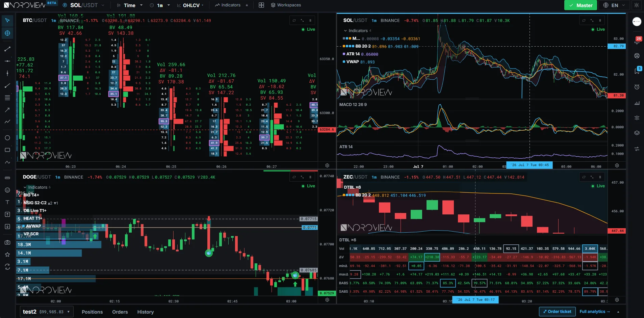Activate the crosshair tool
Viewport: 644px width, 318px height.
tap(7, 33)
